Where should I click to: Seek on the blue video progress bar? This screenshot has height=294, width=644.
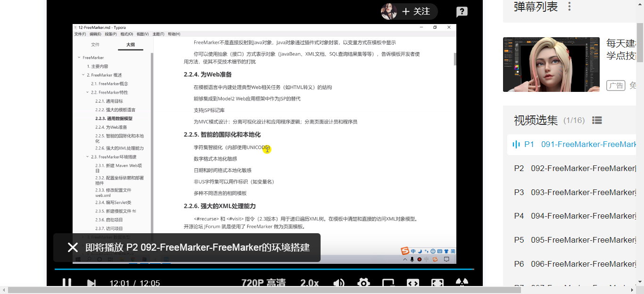click(264, 269)
